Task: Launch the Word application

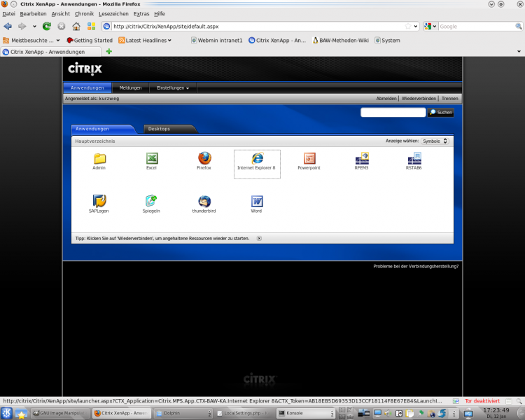Action: 256,204
